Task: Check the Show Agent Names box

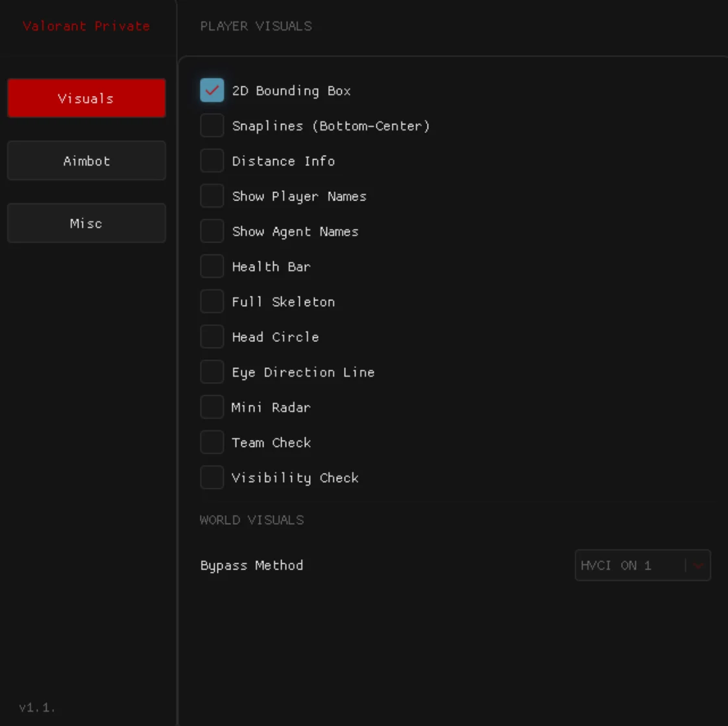Action: pos(212,231)
